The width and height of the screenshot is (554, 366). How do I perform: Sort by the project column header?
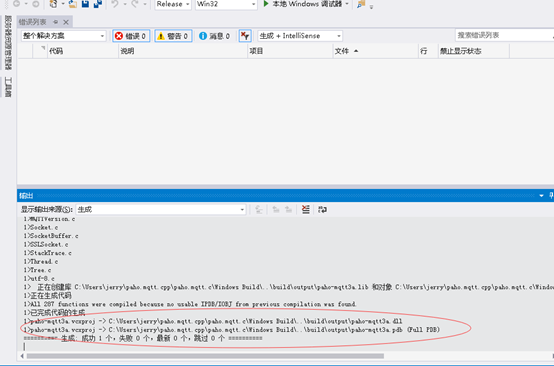tap(290, 51)
